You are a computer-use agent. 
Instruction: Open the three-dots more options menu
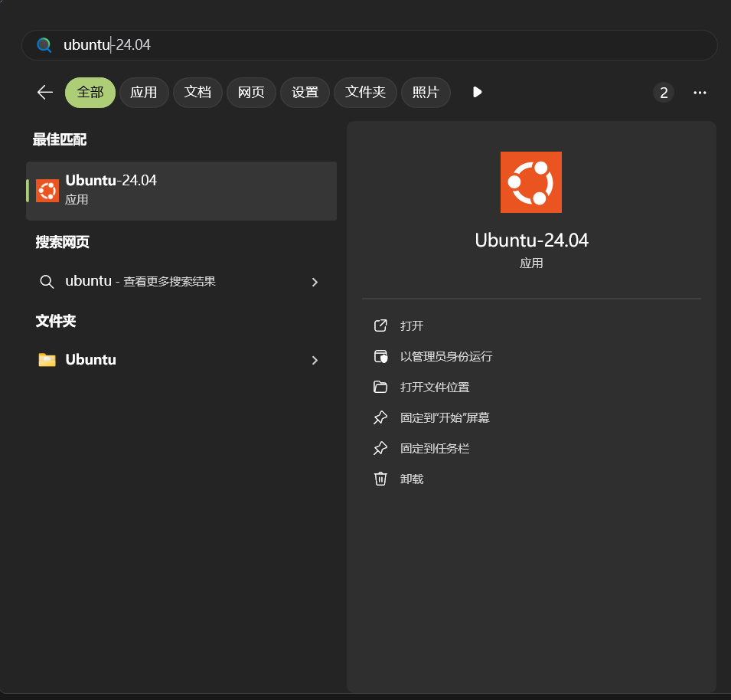pyautogui.click(x=700, y=93)
